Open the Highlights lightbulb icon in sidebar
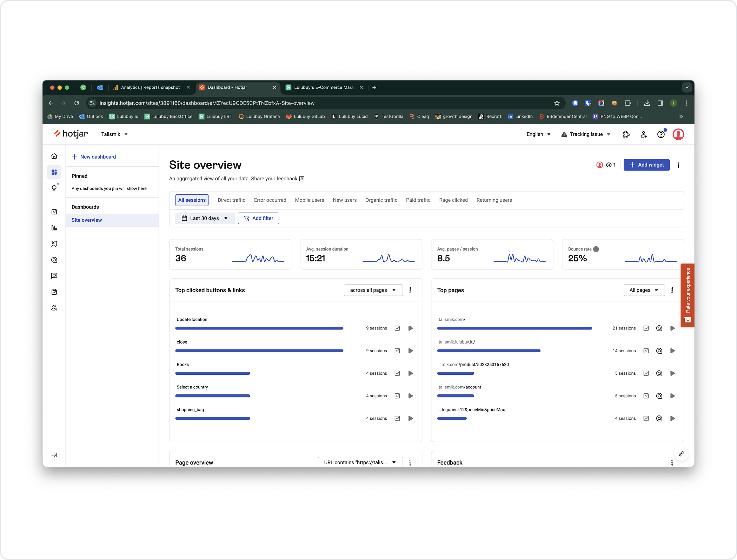Viewport: 737px width, 560px height. (x=54, y=188)
